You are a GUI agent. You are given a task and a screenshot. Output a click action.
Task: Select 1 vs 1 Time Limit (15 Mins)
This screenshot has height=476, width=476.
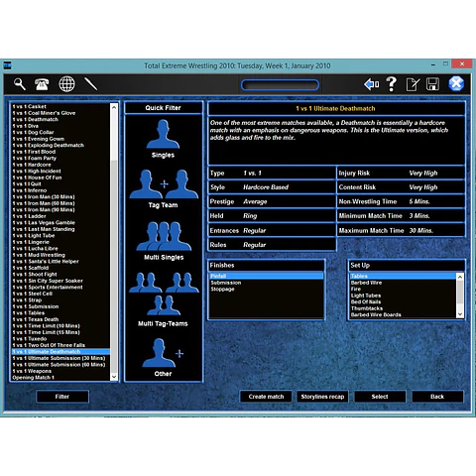pyautogui.click(x=60, y=332)
